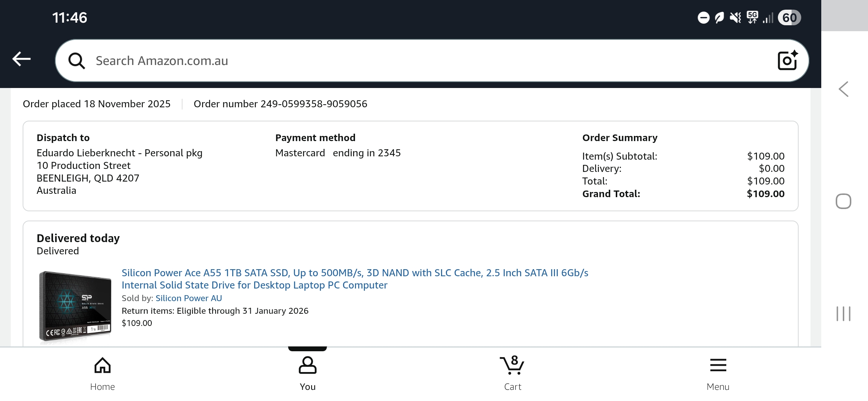Open the Silicon Power AU seller link

click(188, 298)
